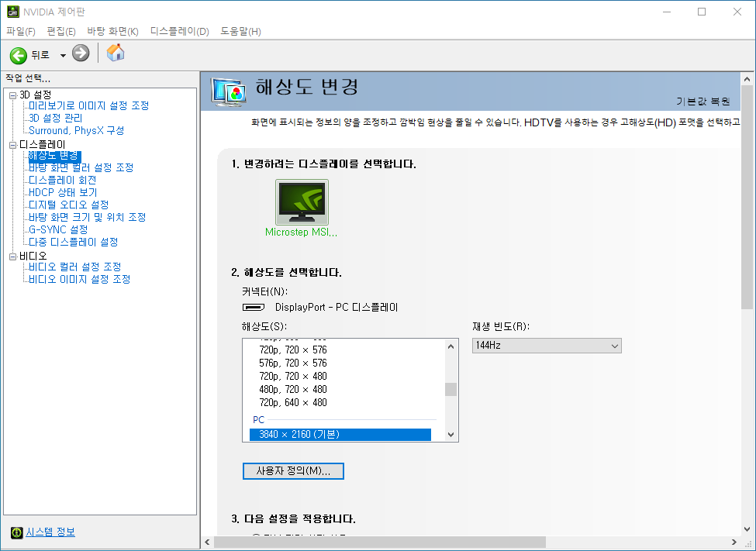The height and width of the screenshot is (551, 756).
Task: Open 다중 디스플레이 설정
Action: [74, 242]
